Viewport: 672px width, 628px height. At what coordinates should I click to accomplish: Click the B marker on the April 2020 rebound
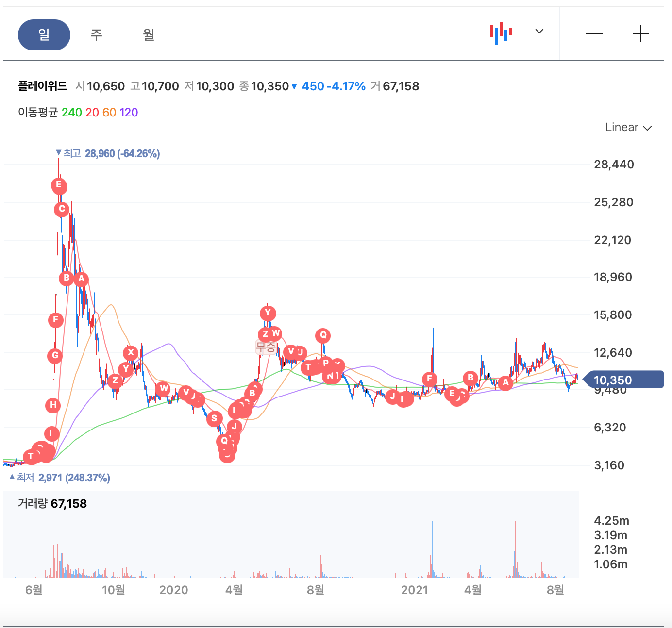coord(252,393)
